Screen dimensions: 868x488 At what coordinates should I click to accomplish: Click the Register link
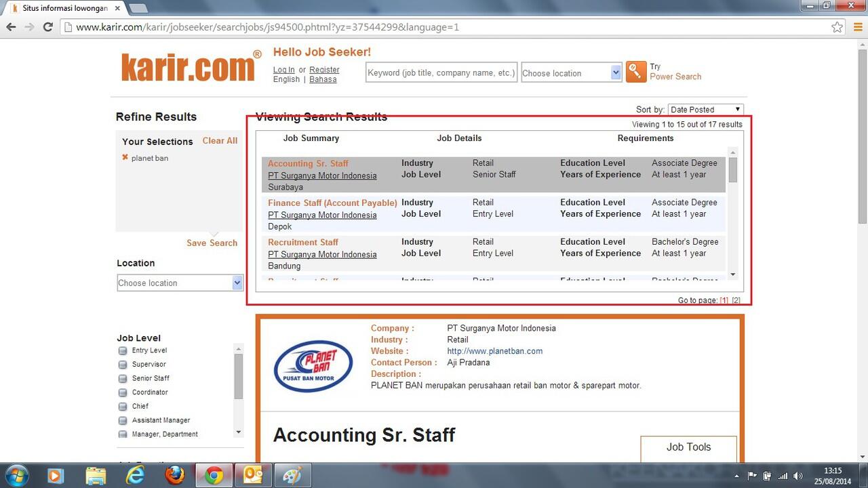click(324, 70)
